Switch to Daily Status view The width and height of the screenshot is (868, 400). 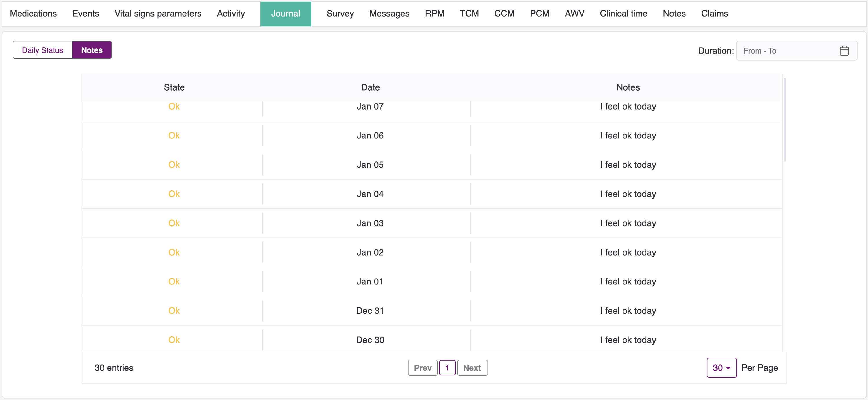coord(43,50)
